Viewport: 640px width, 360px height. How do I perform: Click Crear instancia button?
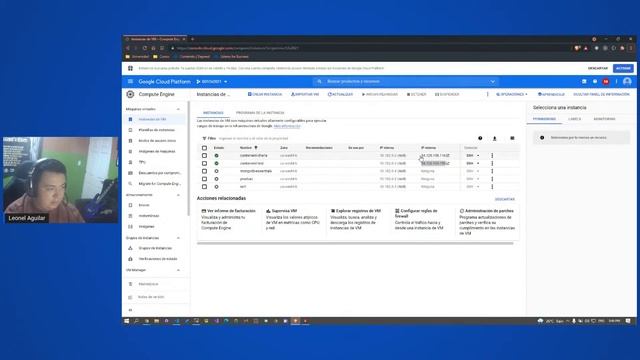265,94
